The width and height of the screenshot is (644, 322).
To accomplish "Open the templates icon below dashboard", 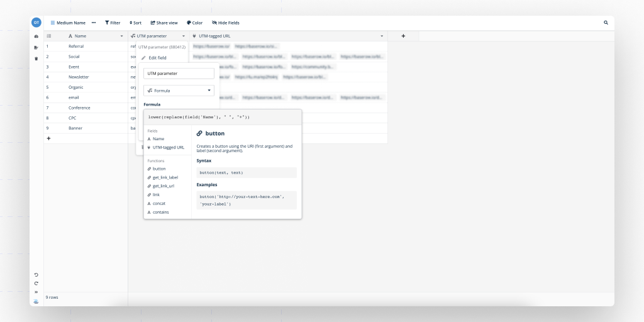I will pos(36,48).
